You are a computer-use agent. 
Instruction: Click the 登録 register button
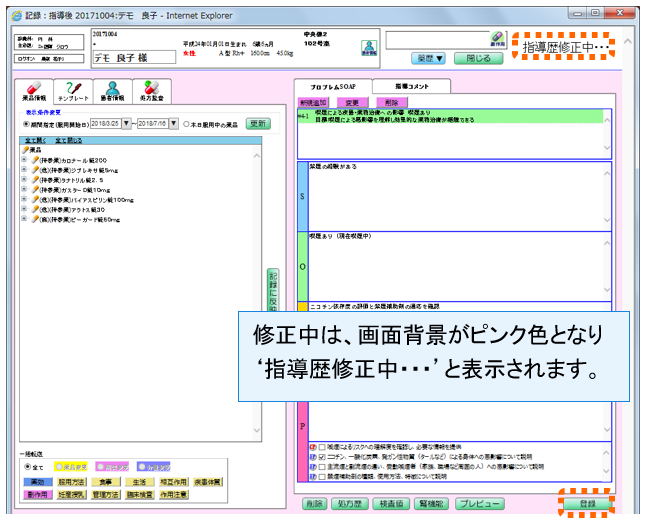click(586, 504)
